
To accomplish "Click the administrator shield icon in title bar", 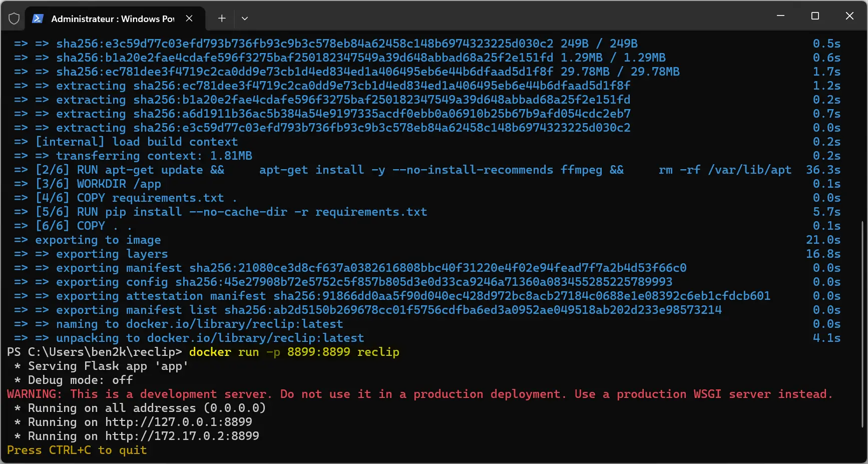I will (14, 19).
